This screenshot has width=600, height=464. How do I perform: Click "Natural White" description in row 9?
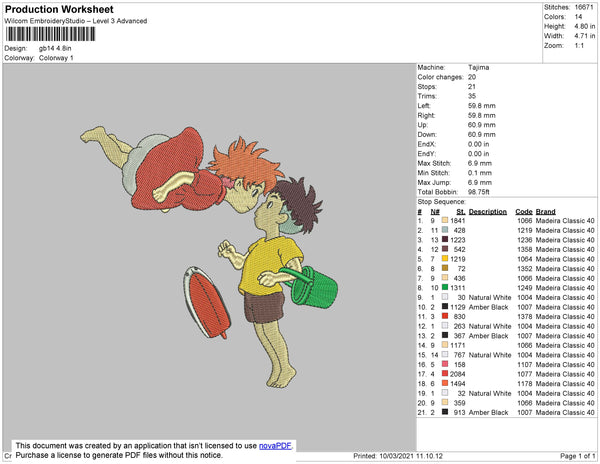point(490,298)
